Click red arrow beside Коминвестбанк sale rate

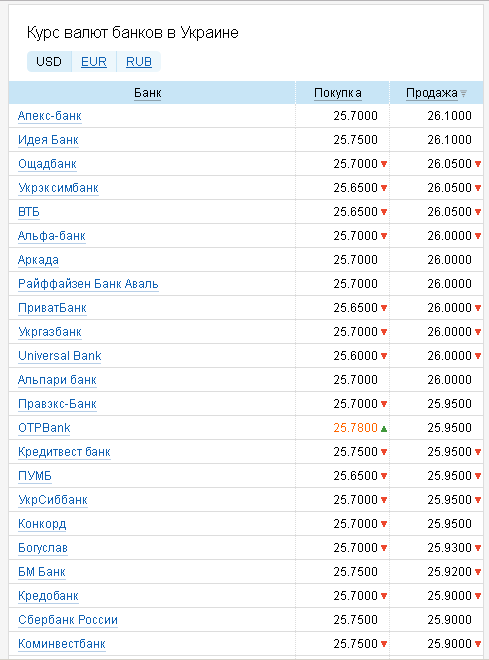pyautogui.click(x=478, y=644)
